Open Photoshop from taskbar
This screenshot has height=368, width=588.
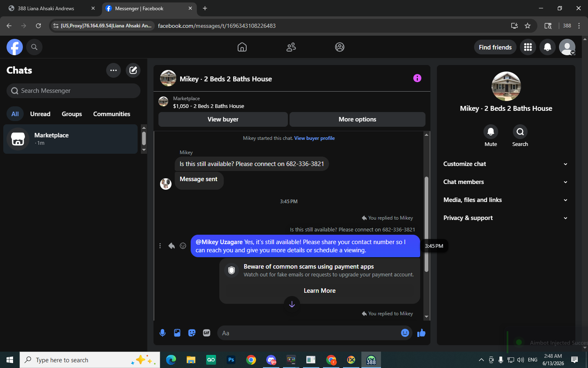pyautogui.click(x=231, y=360)
